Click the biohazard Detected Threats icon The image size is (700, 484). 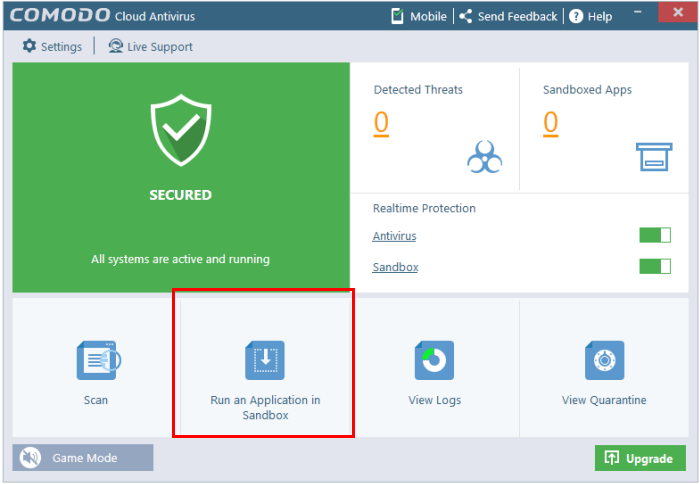coord(484,157)
